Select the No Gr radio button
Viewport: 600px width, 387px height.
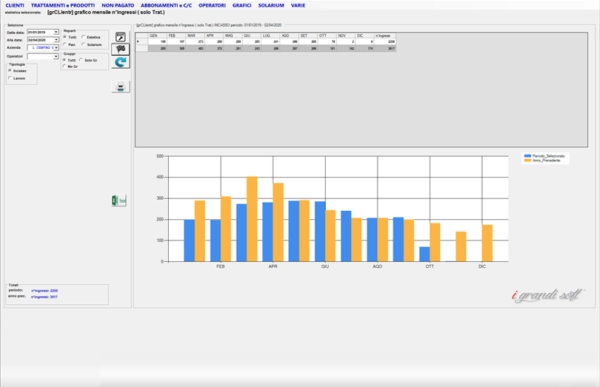(x=64, y=66)
